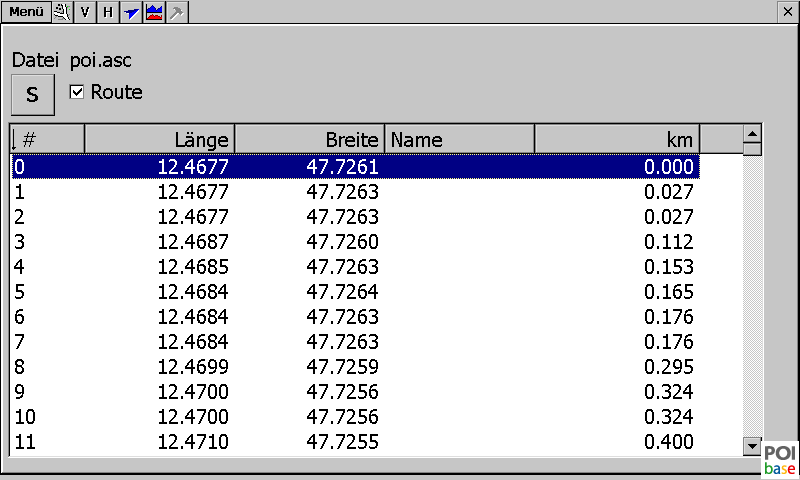
Task: Click the V toolbar button
Action: (x=85, y=12)
